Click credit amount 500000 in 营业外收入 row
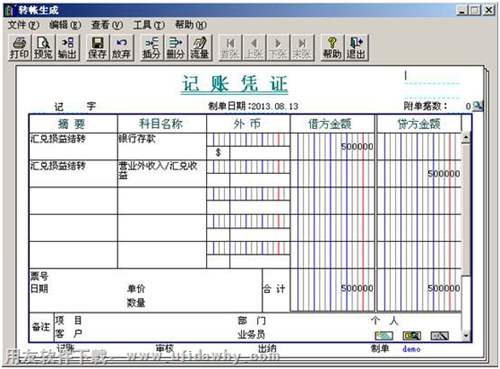Viewport: 500px width, 369px height. point(444,174)
